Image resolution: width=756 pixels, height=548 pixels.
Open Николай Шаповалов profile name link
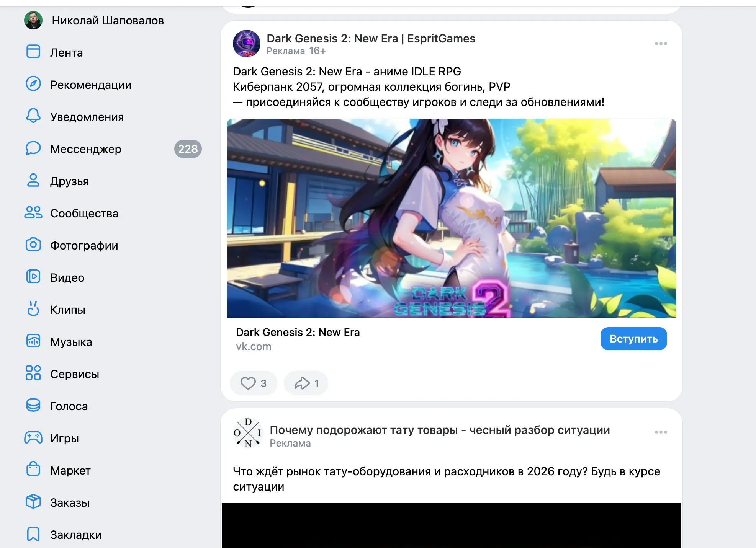tap(108, 20)
